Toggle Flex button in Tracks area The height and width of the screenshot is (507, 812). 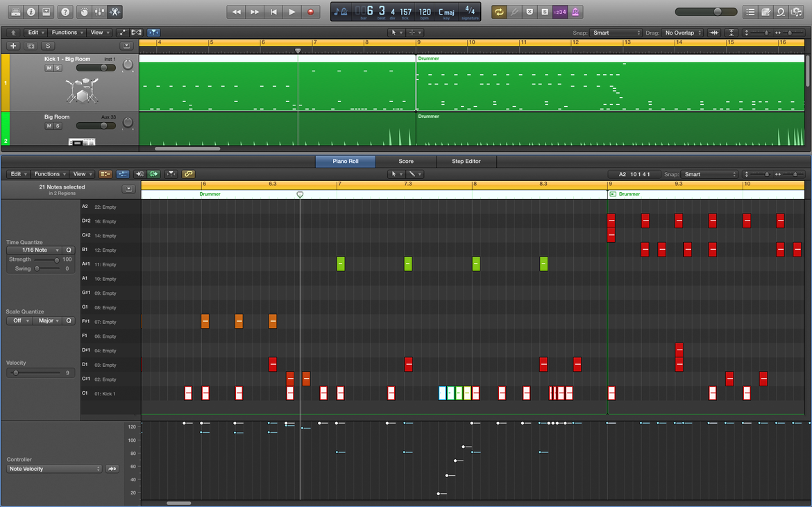pyautogui.click(x=137, y=32)
